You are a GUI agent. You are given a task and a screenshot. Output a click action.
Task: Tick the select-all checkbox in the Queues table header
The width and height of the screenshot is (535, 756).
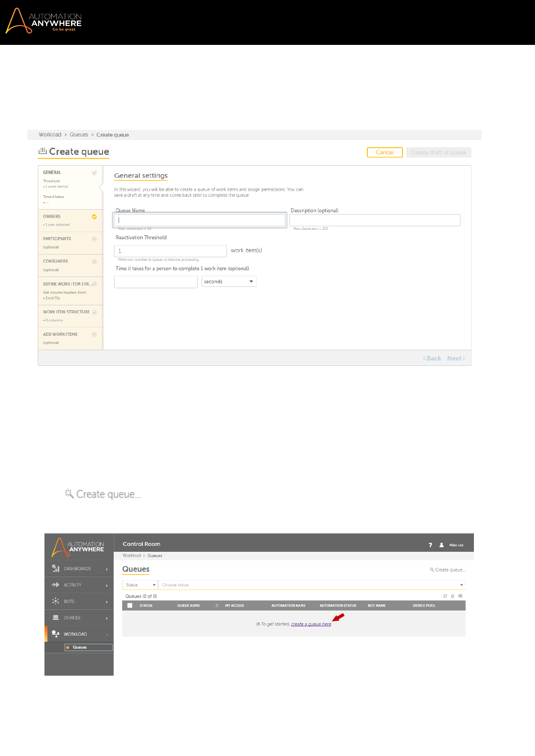click(x=130, y=606)
